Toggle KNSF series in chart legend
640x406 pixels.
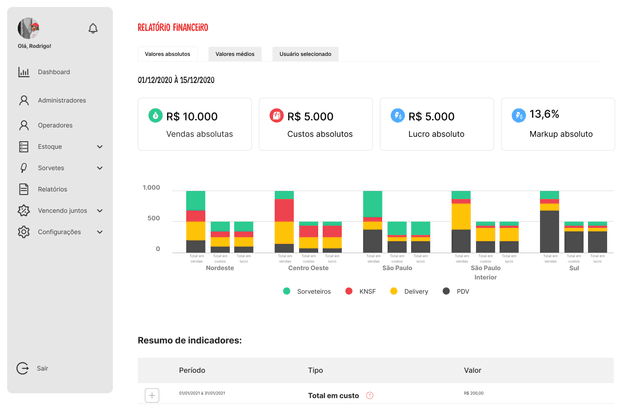coord(368,291)
